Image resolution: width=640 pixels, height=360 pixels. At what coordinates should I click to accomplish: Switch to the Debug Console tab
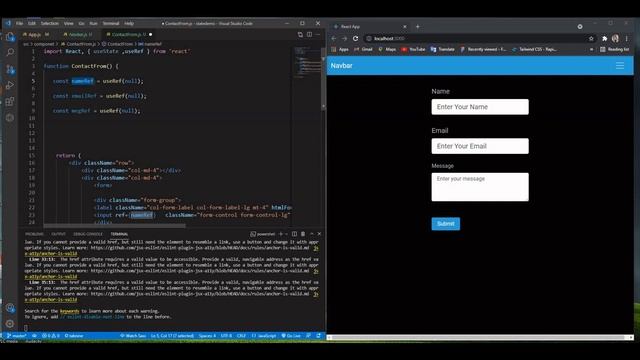coord(88,234)
